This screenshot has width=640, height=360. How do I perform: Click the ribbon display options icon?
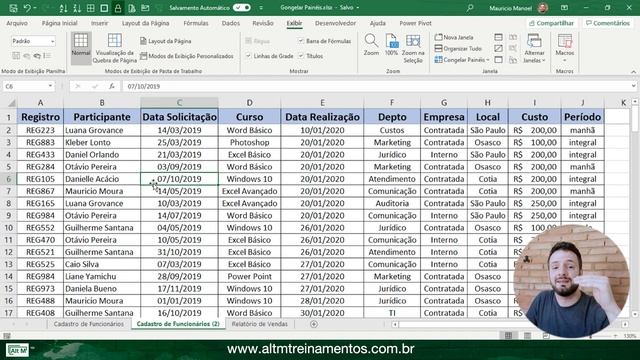coord(564,8)
